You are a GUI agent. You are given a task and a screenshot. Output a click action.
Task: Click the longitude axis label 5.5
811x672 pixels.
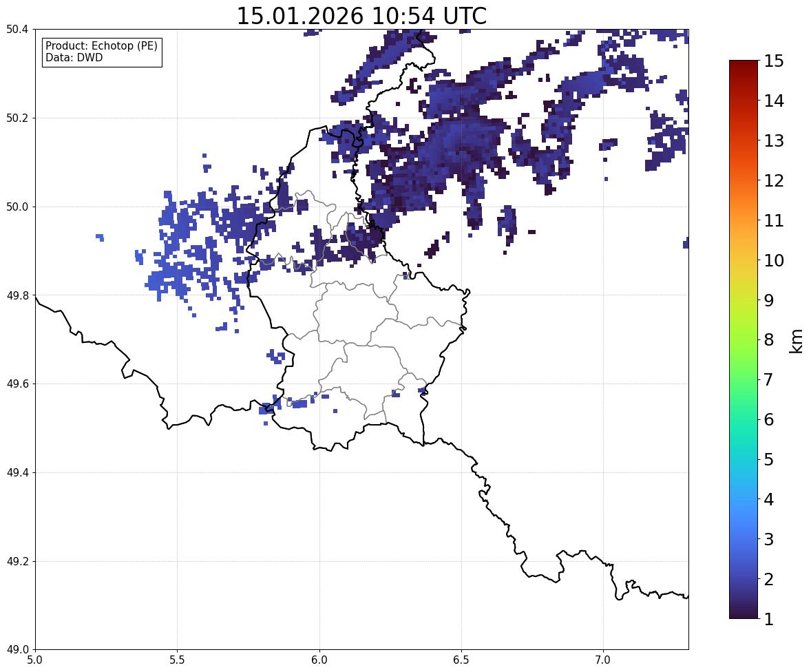click(x=177, y=660)
